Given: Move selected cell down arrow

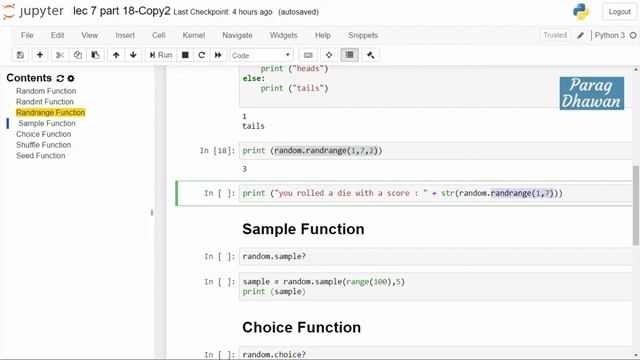Looking at the screenshot, I should (133, 55).
